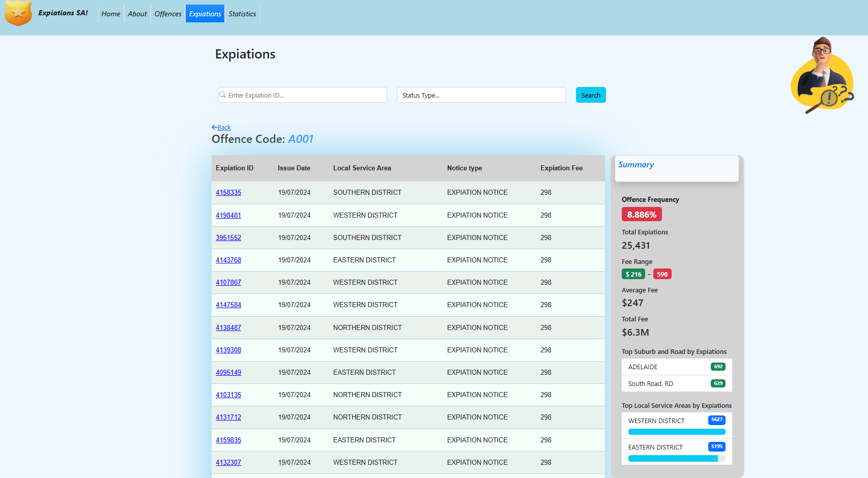Open the Offences page from the navbar
868x478 pixels.
[x=168, y=14]
